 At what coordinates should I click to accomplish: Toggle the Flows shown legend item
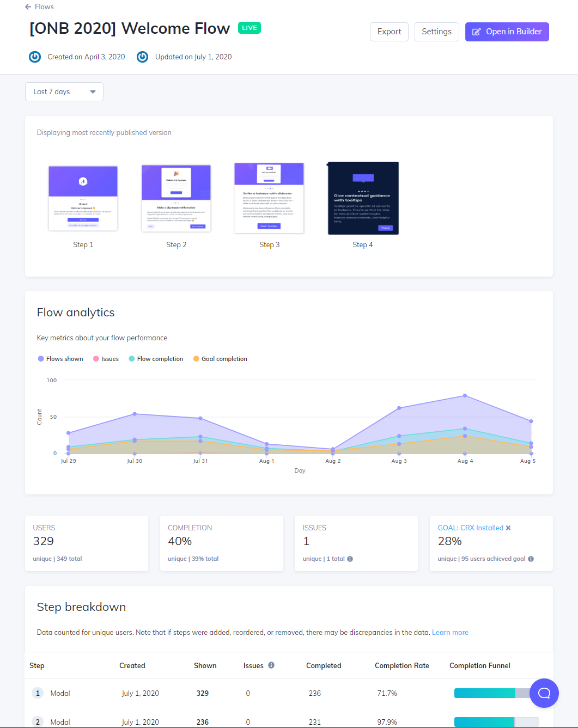(60, 358)
